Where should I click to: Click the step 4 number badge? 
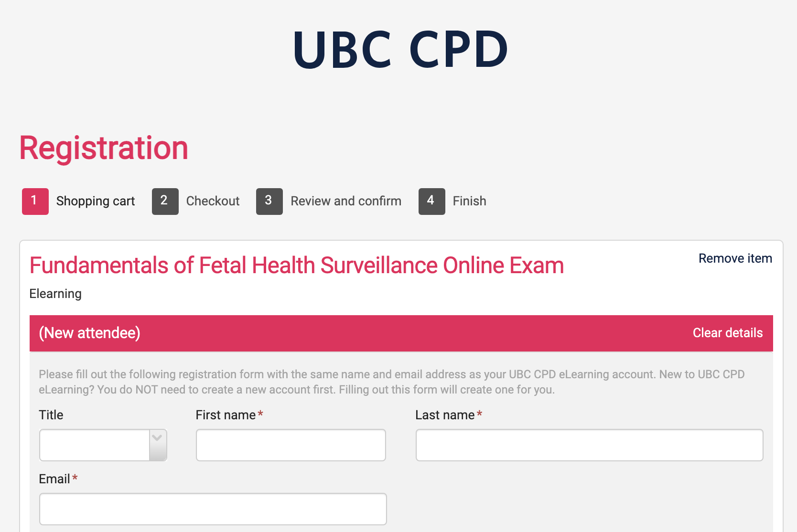(431, 201)
